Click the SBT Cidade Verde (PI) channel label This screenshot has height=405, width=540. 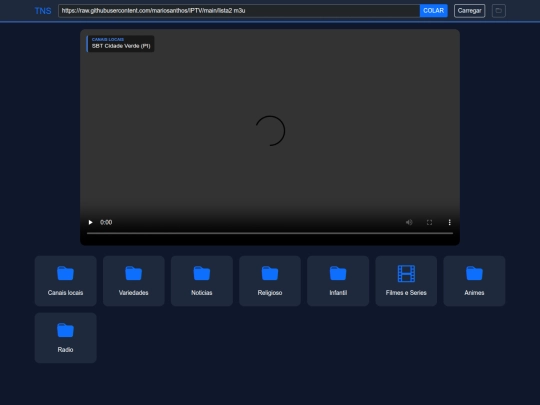pos(121,46)
